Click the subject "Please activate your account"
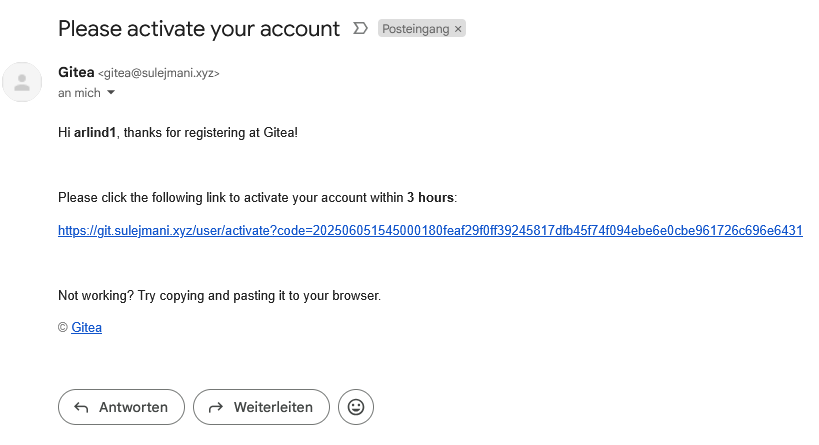The width and height of the screenshot is (819, 445). coord(199,28)
